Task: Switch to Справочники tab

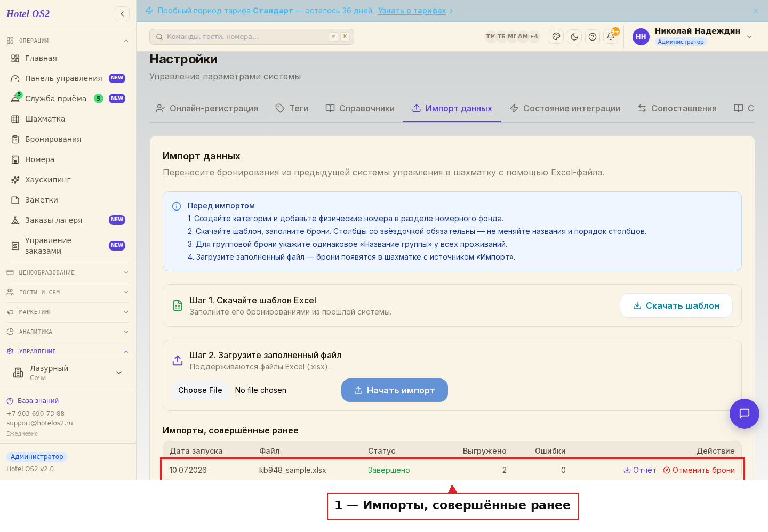Action: [360, 108]
